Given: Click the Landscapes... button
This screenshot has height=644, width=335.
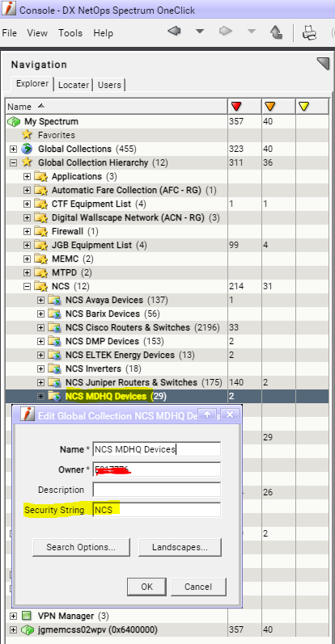Looking at the screenshot, I should (180, 547).
